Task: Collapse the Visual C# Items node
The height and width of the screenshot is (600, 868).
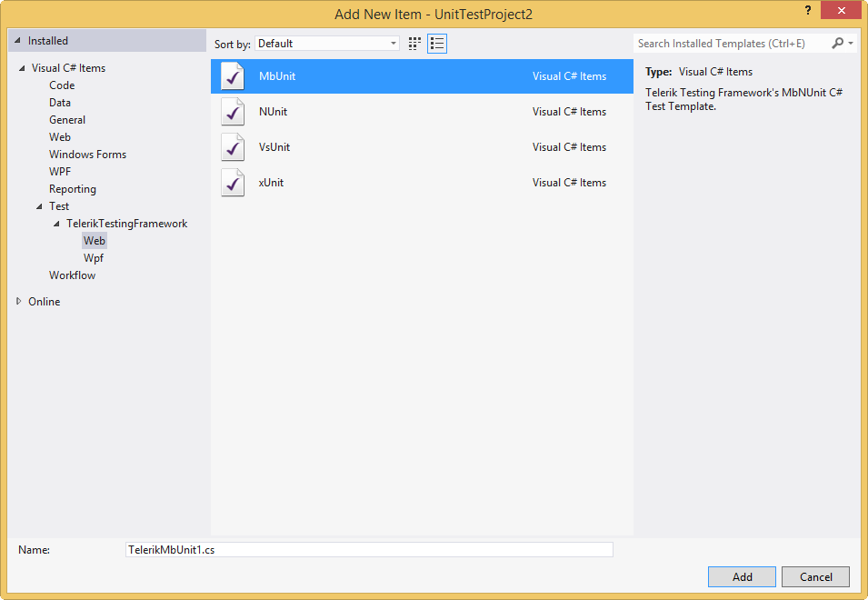Action: pyautogui.click(x=22, y=68)
